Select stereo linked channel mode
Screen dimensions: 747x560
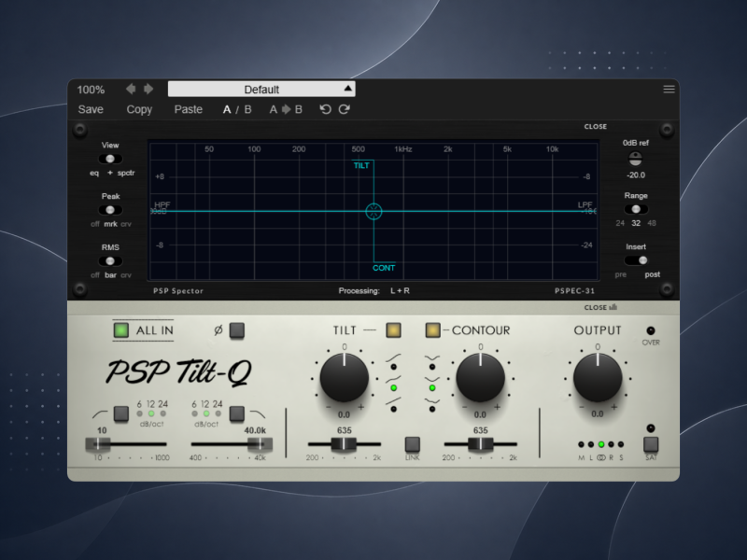(601, 444)
